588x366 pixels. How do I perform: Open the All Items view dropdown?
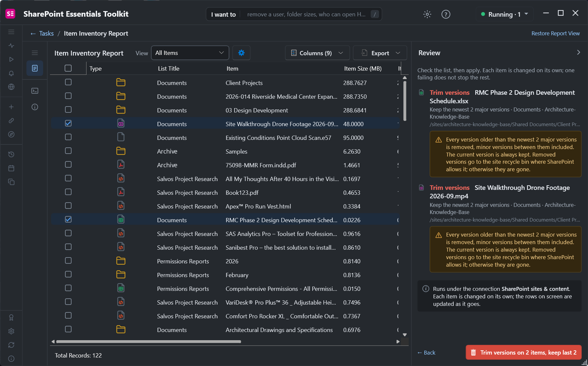[190, 53]
